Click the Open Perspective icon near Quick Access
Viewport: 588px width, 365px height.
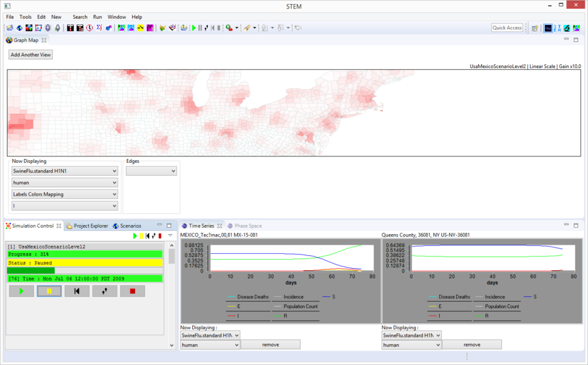(534, 28)
